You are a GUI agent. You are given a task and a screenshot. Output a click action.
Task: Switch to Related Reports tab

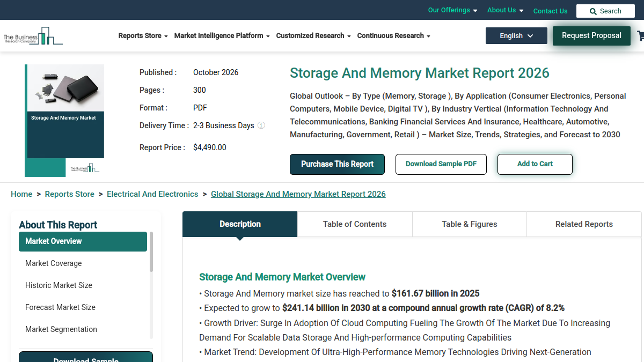(x=584, y=224)
